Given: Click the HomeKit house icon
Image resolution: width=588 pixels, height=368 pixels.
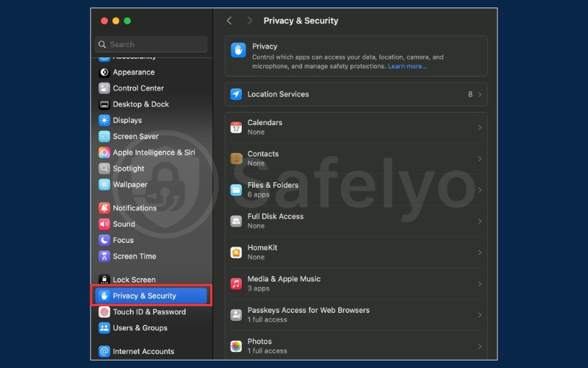Looking at the screenshot, I should tap(236, 252).
